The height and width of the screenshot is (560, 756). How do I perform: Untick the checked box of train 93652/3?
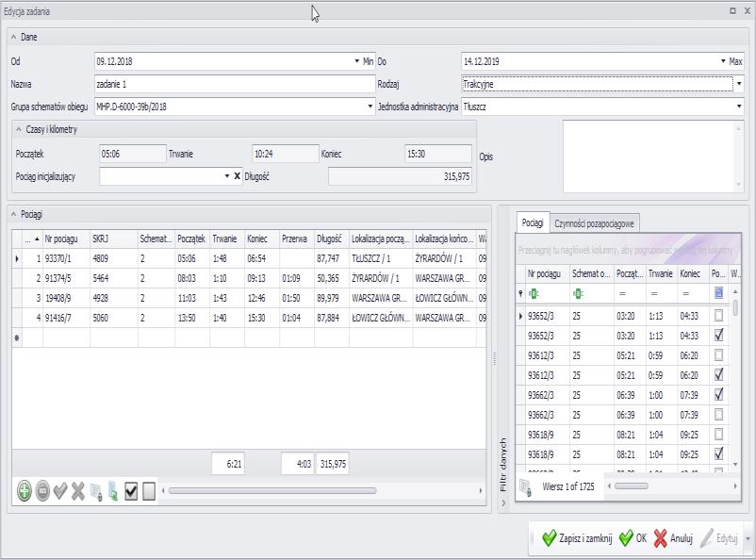click(x=718, y=335)
